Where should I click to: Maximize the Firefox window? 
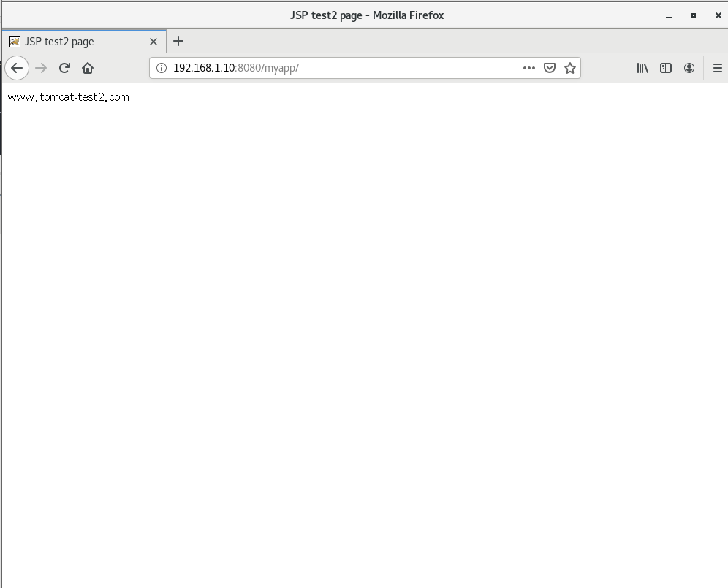pos(694,15)
